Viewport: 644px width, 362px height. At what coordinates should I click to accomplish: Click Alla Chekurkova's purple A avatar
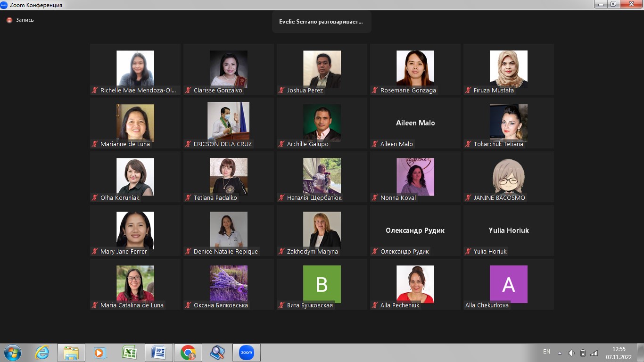(508, 284)
